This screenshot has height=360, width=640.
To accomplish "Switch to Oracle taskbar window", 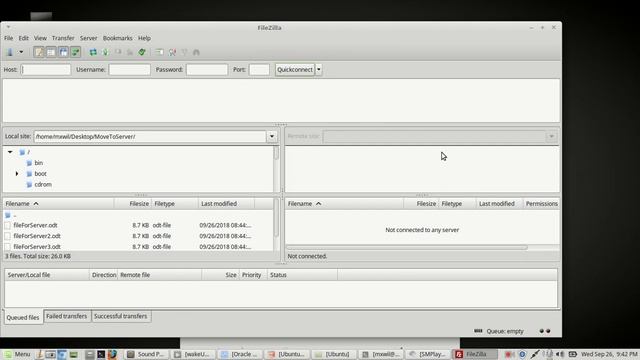I will point(239,354).
